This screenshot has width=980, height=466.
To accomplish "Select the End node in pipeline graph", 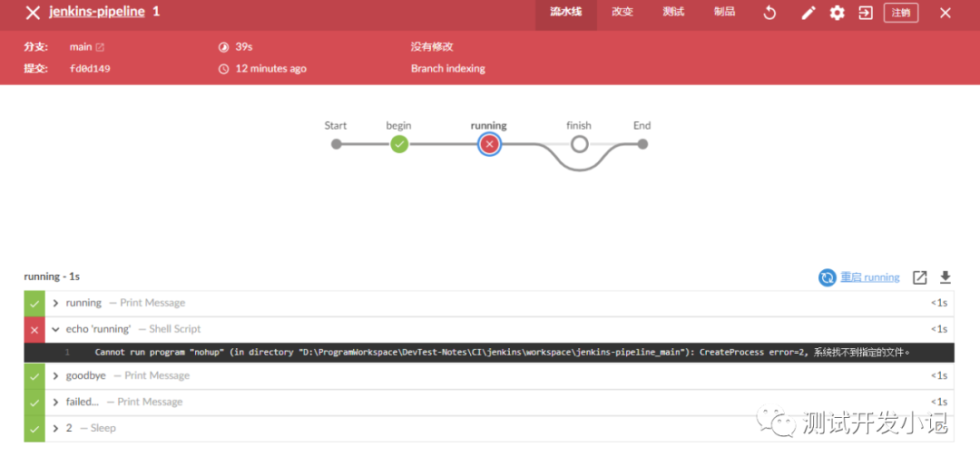I will tap(642, 144).
